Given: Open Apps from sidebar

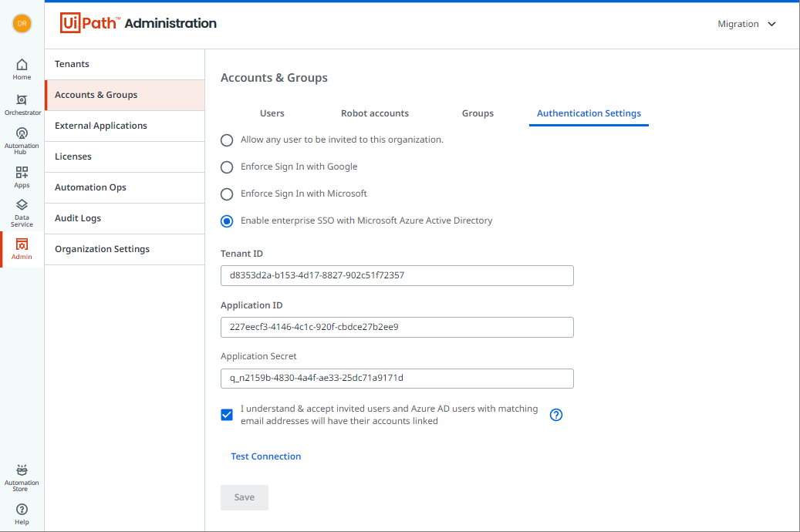Looking at the screenshot, I should tap(22, 177).
